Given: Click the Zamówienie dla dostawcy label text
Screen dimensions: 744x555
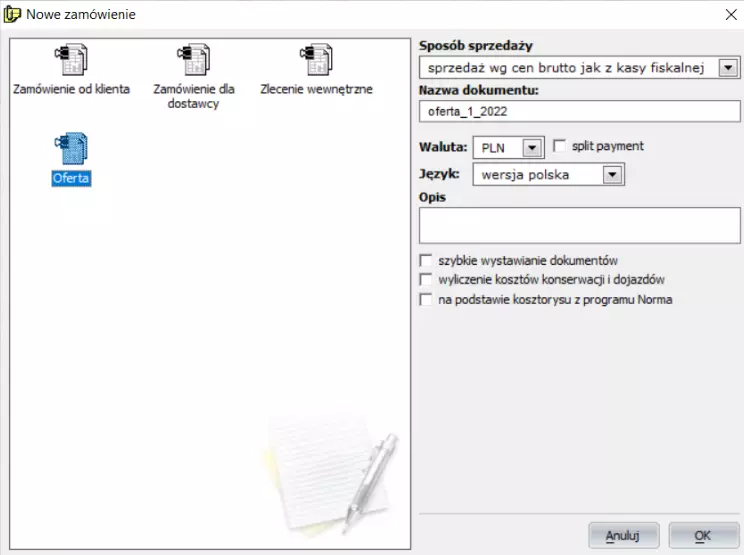Looking at the screenshot, I should [x=194, y=96].
